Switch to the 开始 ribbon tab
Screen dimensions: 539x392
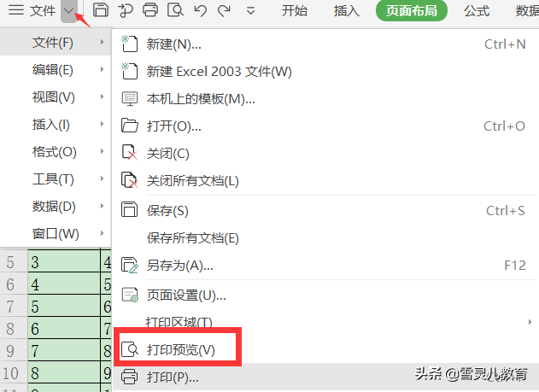[294, 11]
